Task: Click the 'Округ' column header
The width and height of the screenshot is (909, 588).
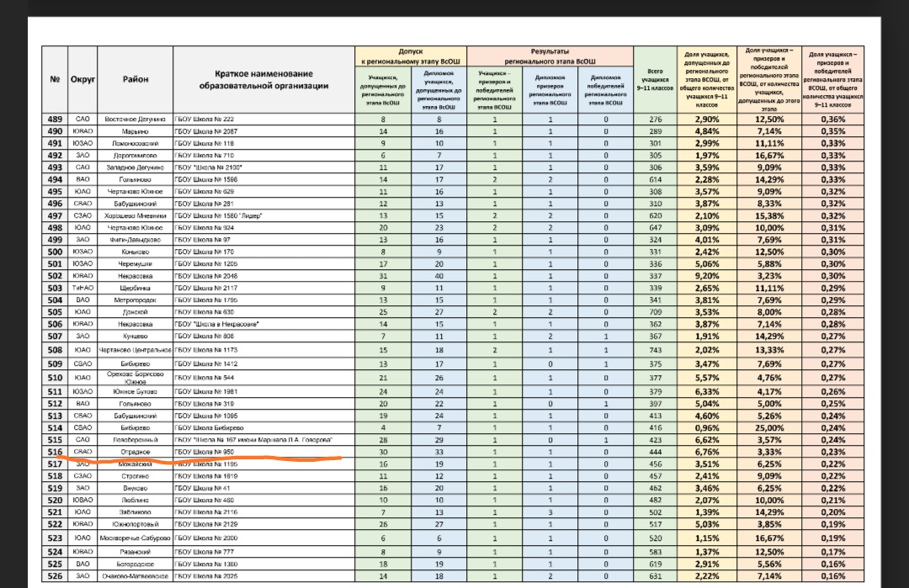Action: click(x=82, y=79)
